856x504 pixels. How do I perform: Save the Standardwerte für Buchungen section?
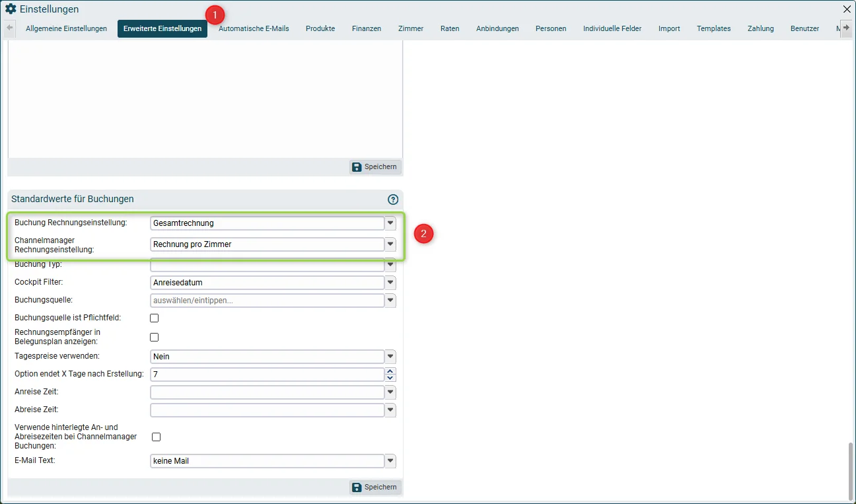(375, 487)
